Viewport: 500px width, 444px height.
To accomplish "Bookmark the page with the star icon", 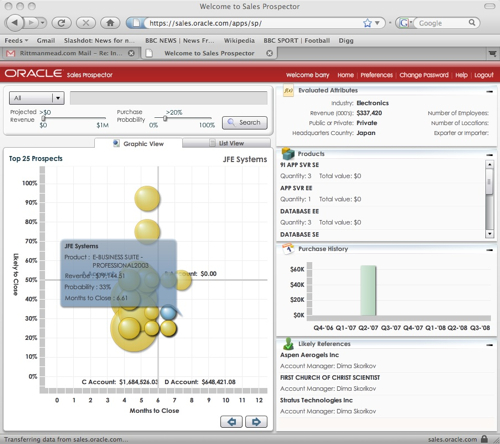I will 367,23.
